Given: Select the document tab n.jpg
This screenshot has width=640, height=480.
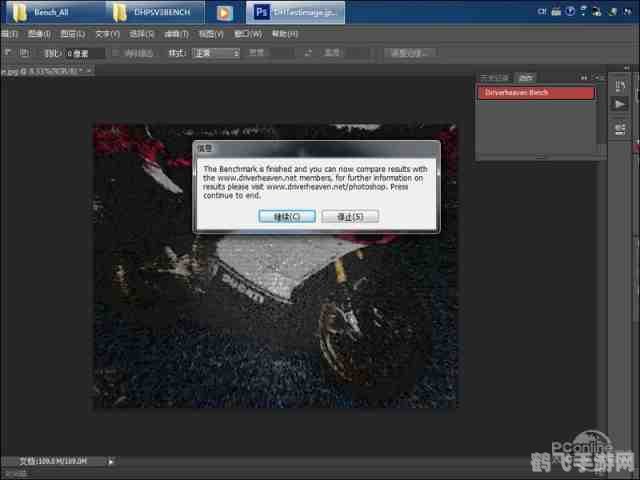Looking at the screenshot, I should (45, 71).
